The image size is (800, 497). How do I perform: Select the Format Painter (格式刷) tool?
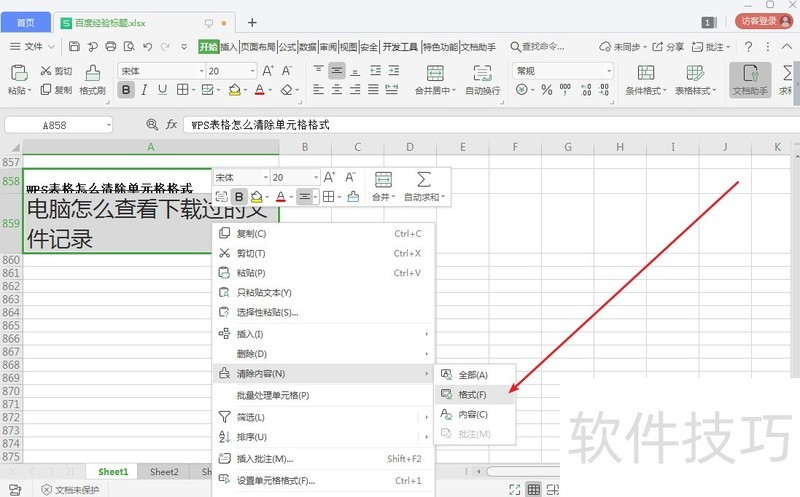[x=92, y=80]
